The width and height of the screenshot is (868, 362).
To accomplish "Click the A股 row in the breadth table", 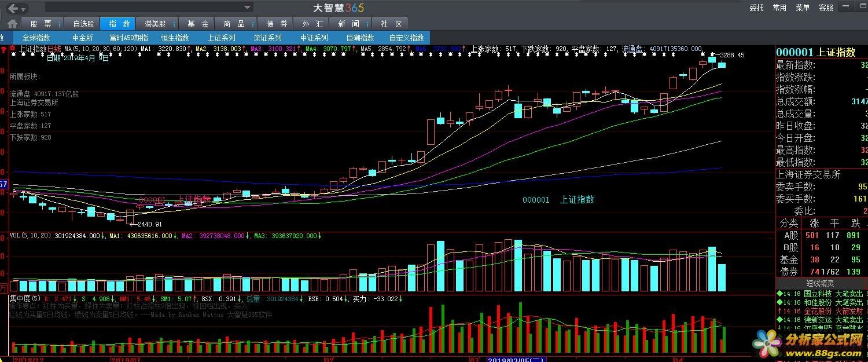I will coord(822,236).
